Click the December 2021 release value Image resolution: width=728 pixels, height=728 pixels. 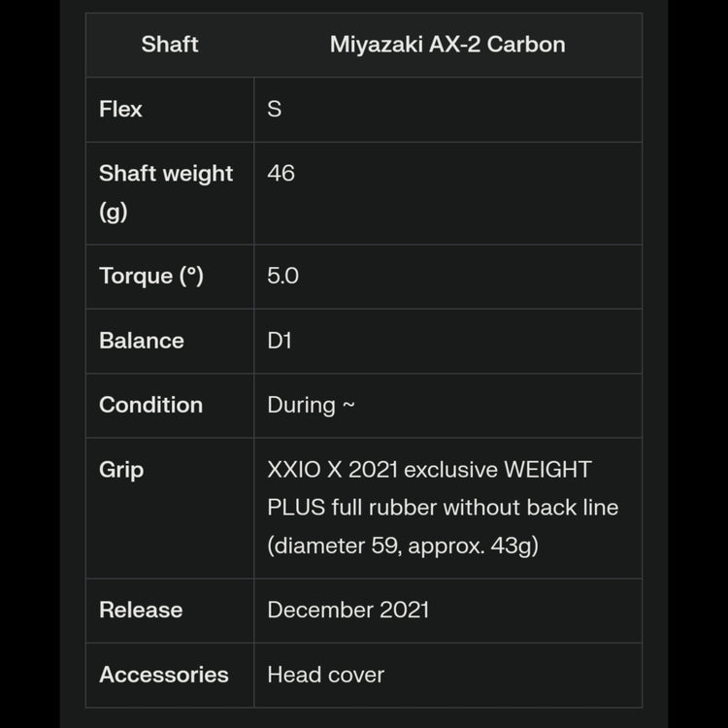[x=348, y=610]
